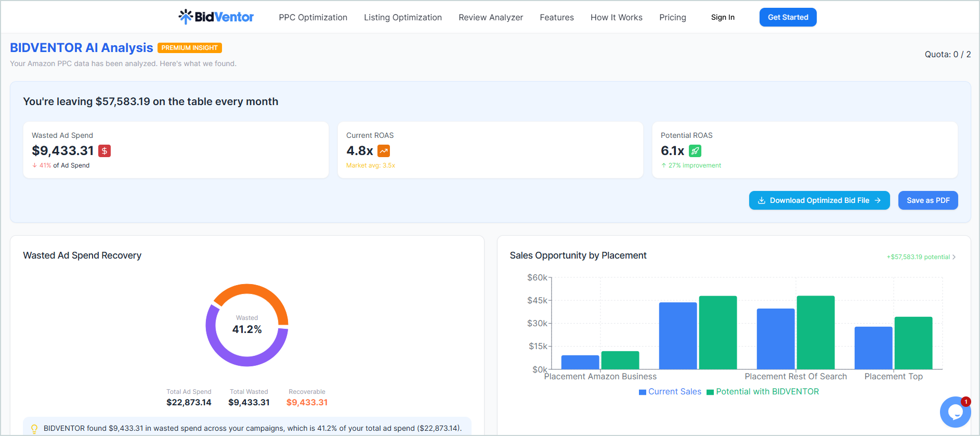Click the green Potential with BIDVENTOR legend square
The image size is (980, 436).
[x=710, y=392]
